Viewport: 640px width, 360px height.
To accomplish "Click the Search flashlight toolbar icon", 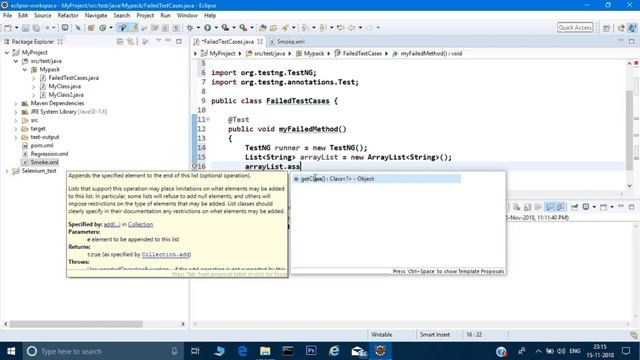I will [x=285, y=28].
